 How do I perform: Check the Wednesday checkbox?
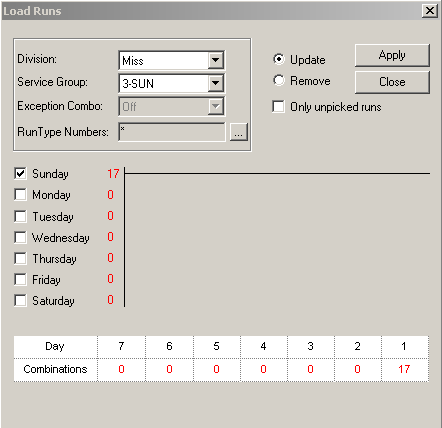tap(20, 237)
